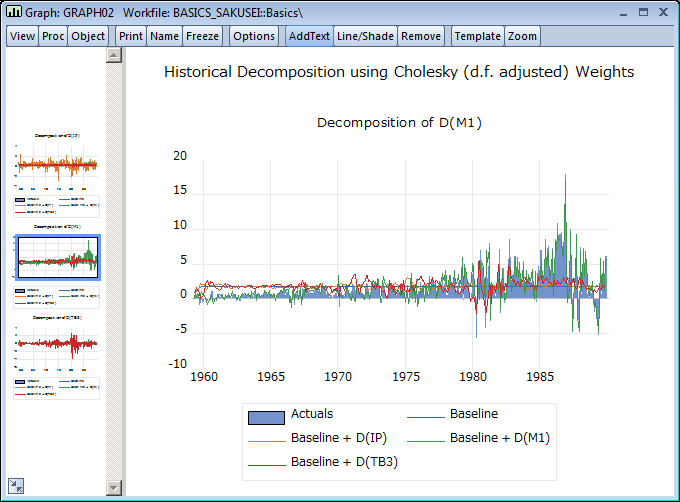The width and height of the screenshot is (680, 502).
Task: Open the Template dialog
Action: click(x=477, y=36)
